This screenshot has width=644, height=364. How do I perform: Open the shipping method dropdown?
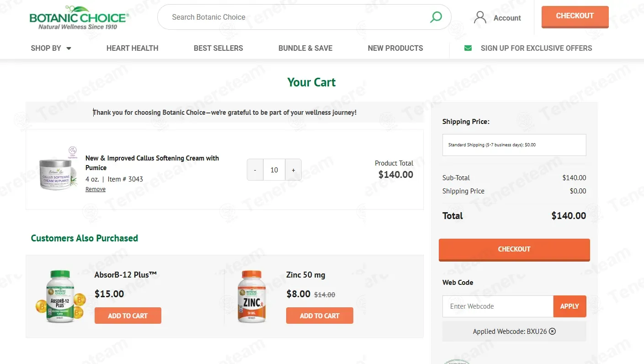(x=514, y=145)
